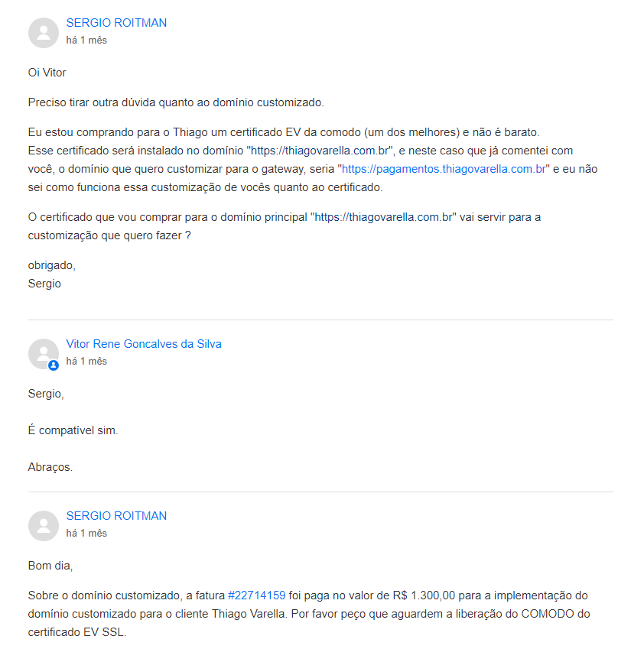Click the 'obrigado,' sign-off line
This screenshot has height=649, width=644.
pyautogui.click(x=52, y=265)
